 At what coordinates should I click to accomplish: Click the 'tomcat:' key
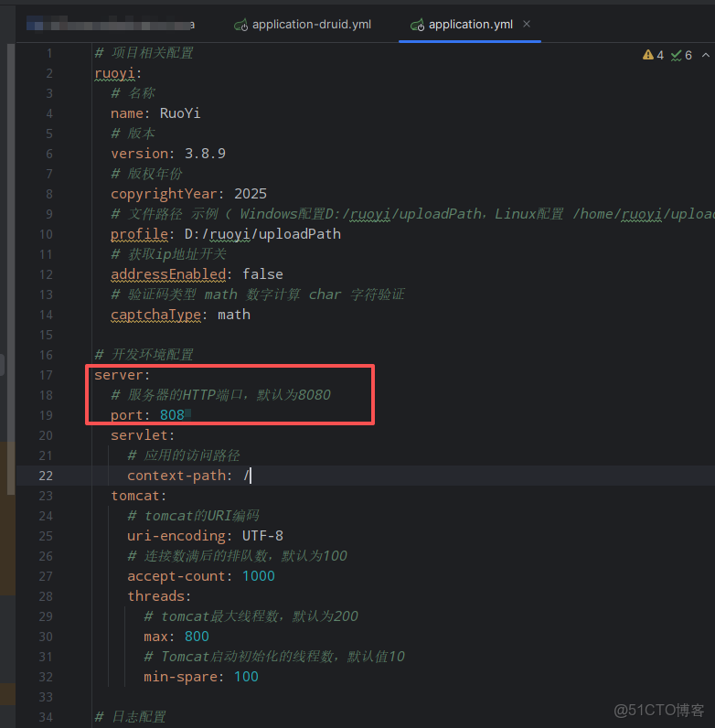tap(138, 496)
